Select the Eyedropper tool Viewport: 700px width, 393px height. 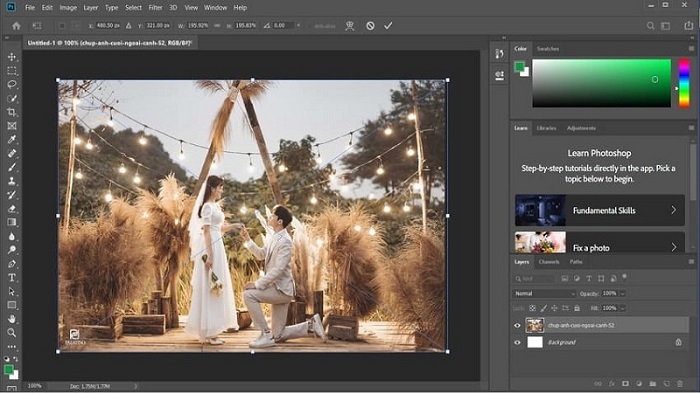(x=12, y=139)
